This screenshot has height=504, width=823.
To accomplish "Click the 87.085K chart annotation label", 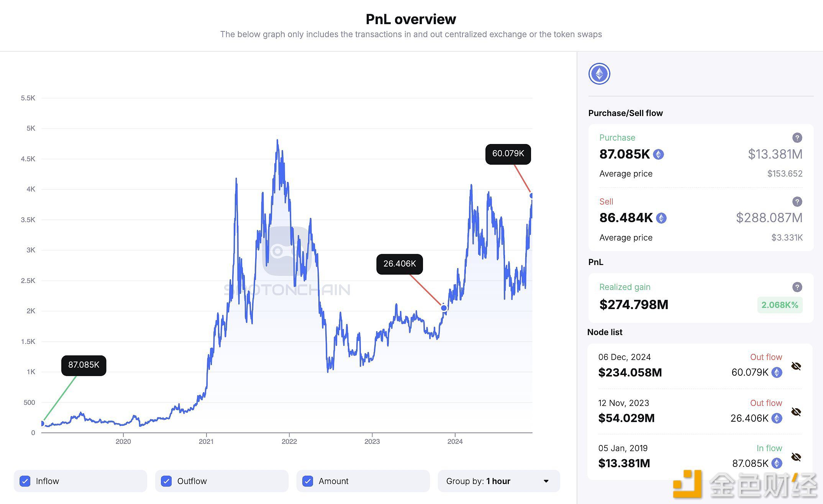I will pyautogui.click(x=83, y=365).
